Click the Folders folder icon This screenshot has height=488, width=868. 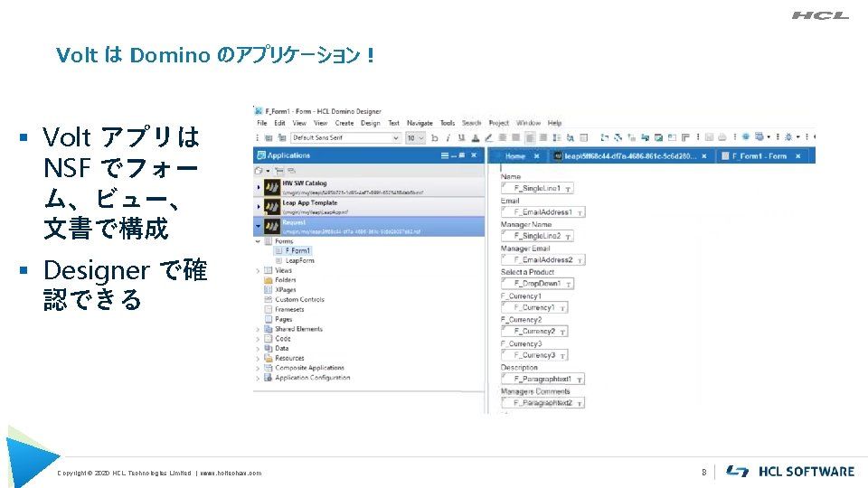[269, 280]
